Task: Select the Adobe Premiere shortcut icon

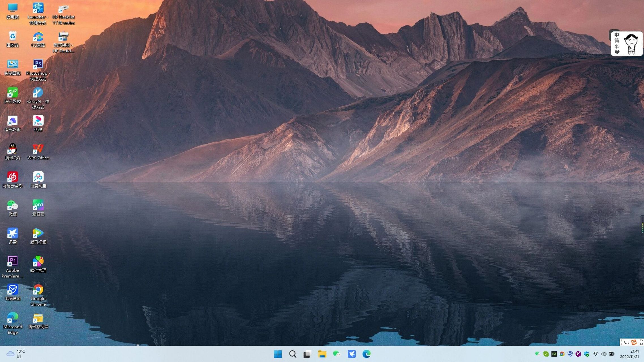Action: (12, 261)
